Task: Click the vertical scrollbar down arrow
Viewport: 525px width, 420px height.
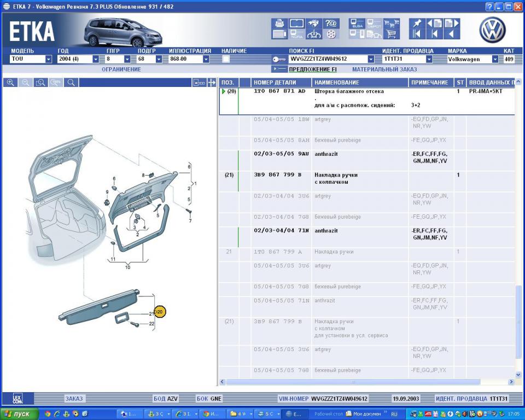Action: pyautogui.click(x=518, y=375)
